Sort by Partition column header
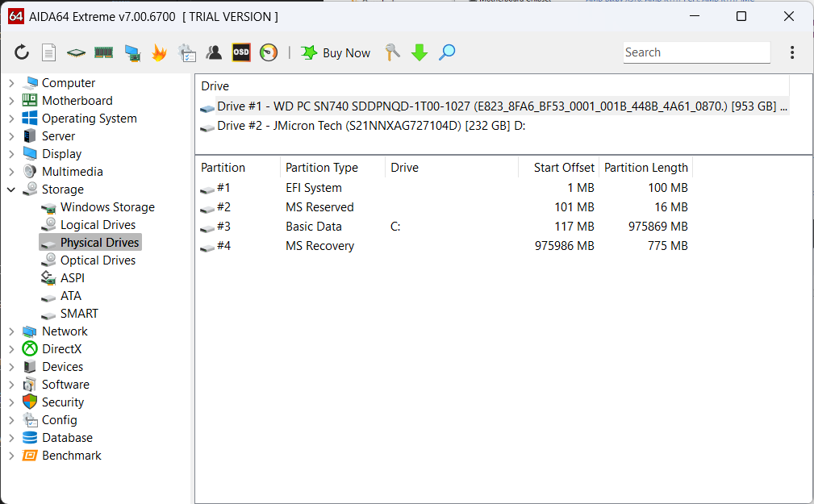This screenshot has height=504, width=814. coord(239,168)
